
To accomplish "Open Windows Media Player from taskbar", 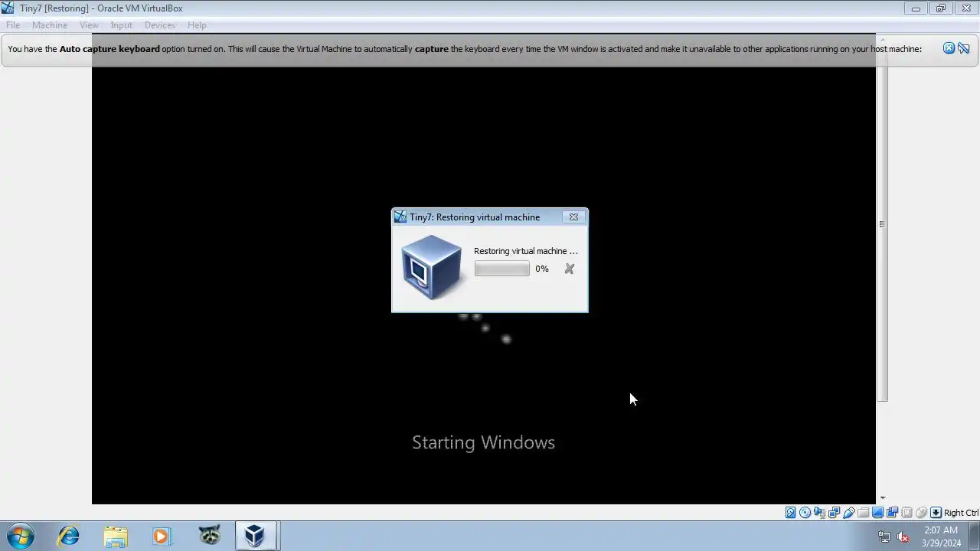I will 162,536.
